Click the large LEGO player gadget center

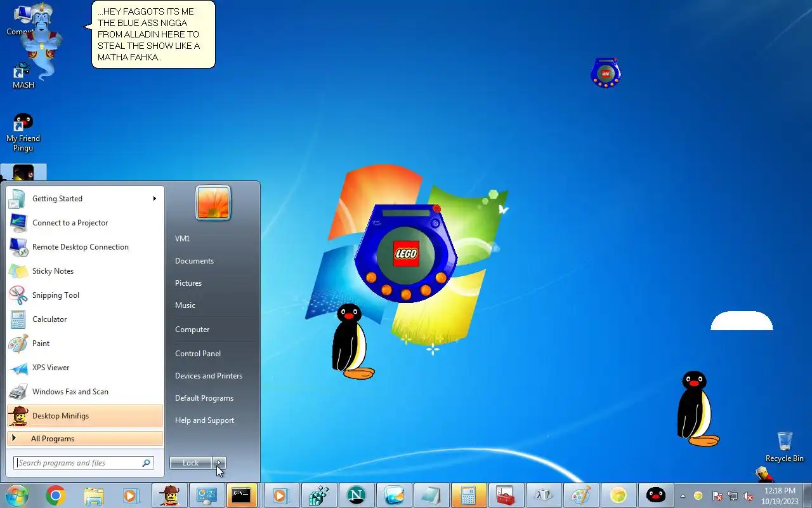(x=406, y=254)
